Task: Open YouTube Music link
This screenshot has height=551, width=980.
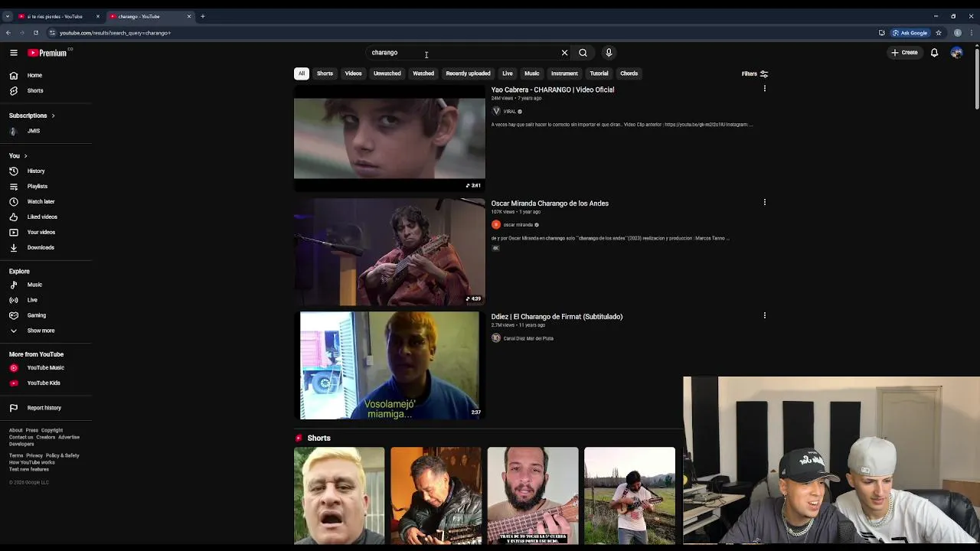Action: point(46,367)
